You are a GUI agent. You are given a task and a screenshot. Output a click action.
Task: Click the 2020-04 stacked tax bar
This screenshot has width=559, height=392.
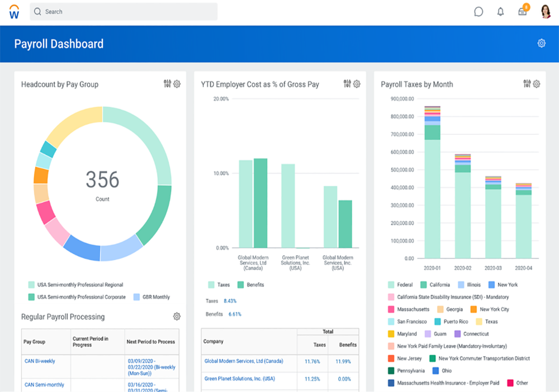524,220
